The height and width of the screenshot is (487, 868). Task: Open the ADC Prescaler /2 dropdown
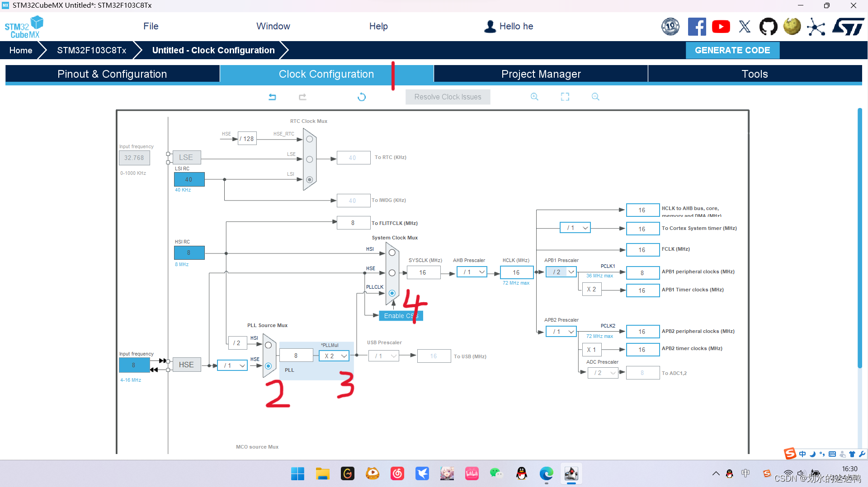tap(603, 373)
